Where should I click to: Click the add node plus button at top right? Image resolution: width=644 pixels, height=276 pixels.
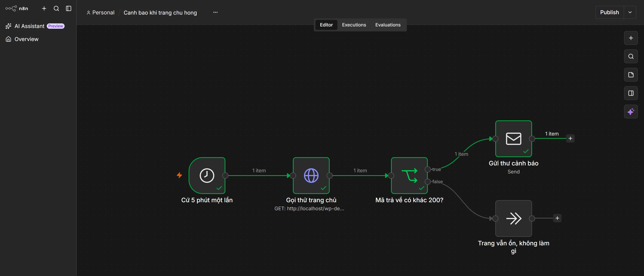631,38
